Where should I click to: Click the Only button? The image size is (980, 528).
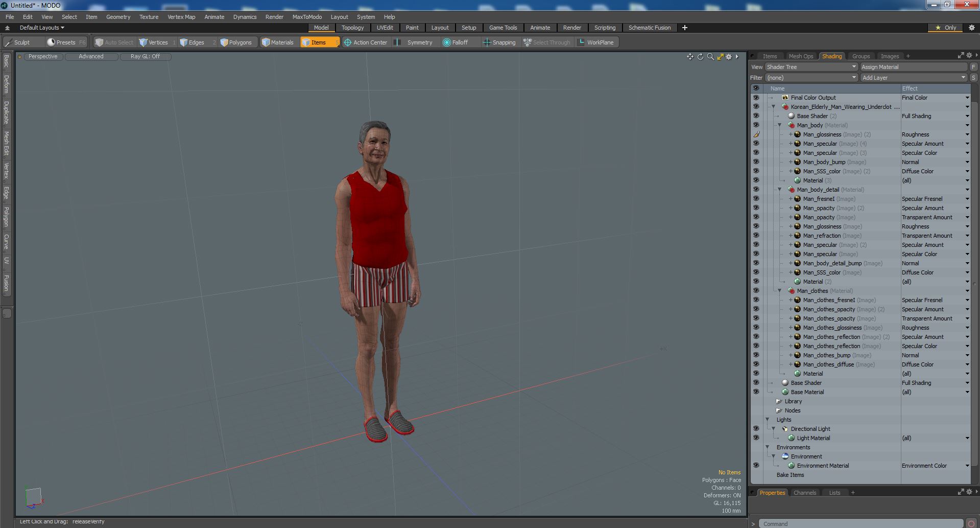coord(945,28)
